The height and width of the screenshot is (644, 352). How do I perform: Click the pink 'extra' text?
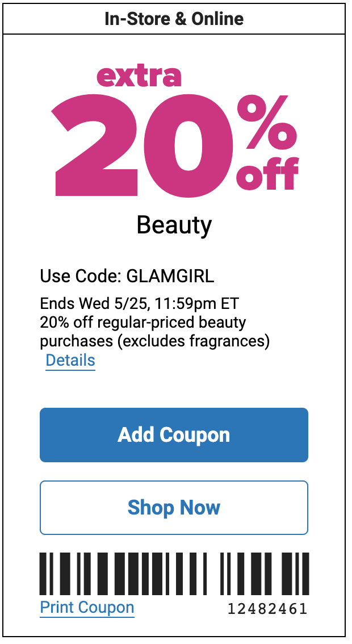tap(139, 76)
